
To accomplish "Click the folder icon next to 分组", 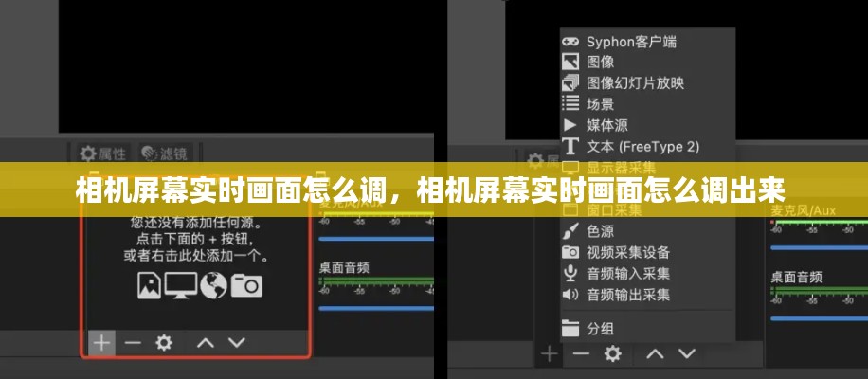I will coord(570,329).
